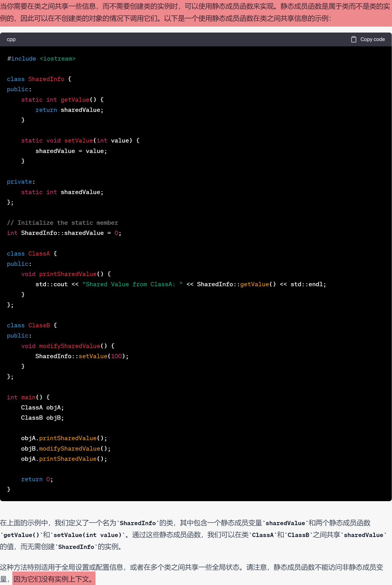Click 'int SharedInfo::sharedValue = 0;' line

click(64, 233)
